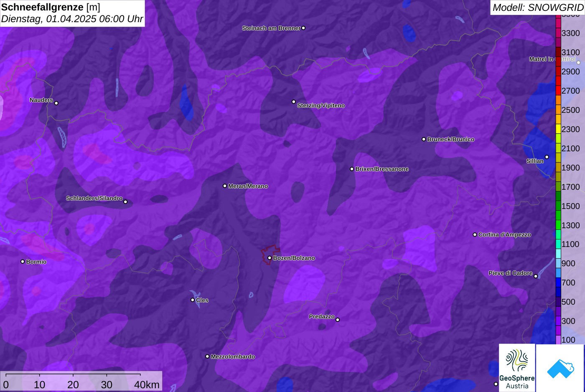Click the 40km scale bar label
Image resolution: width=585 pixels, height=392 pixels.
147,384
